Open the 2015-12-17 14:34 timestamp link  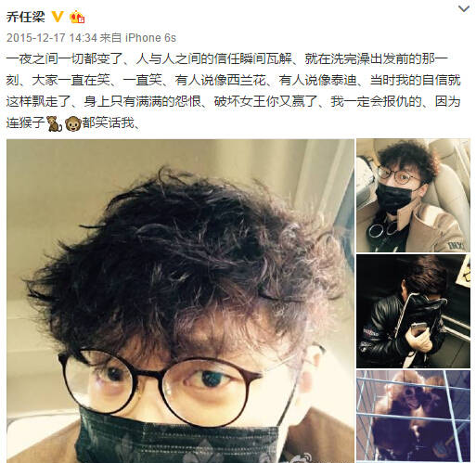tap(52, 38)
